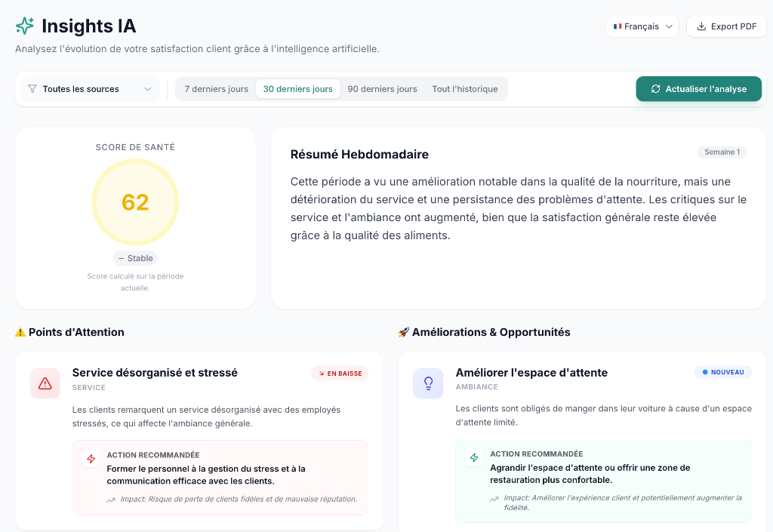
Task: Select "Tout l'historique" time range
Action: [x=463, y=88]
